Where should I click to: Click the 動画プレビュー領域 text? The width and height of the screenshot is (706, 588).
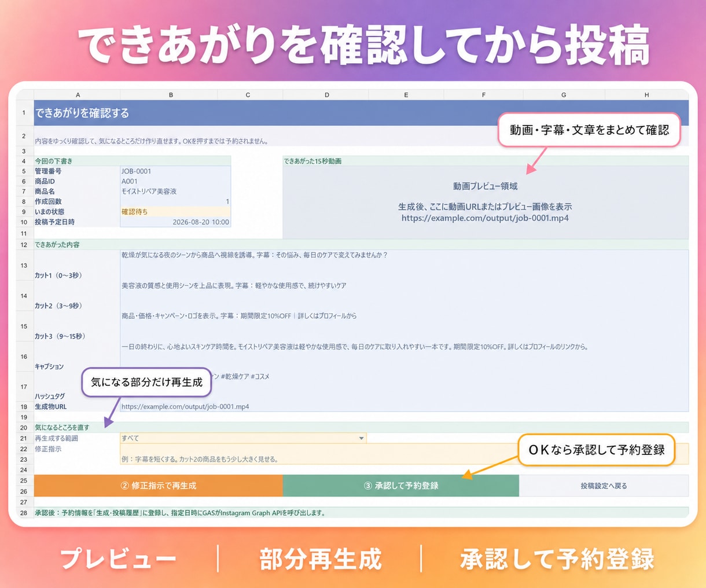[485, 186]
